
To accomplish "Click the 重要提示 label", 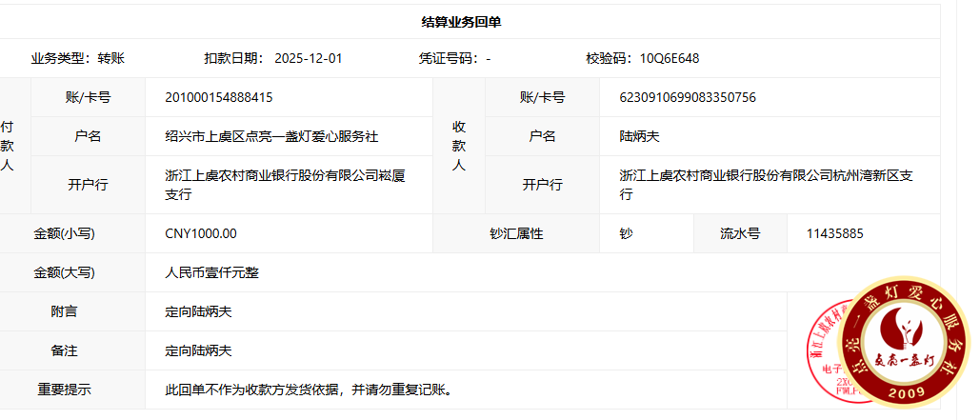I will click(x=65, y=390).
